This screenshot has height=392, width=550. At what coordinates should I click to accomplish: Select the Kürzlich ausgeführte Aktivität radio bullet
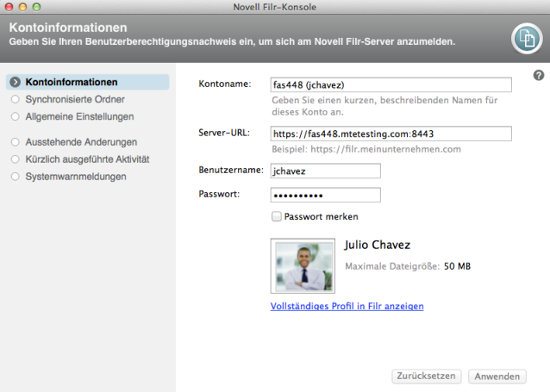coord(15,159)
